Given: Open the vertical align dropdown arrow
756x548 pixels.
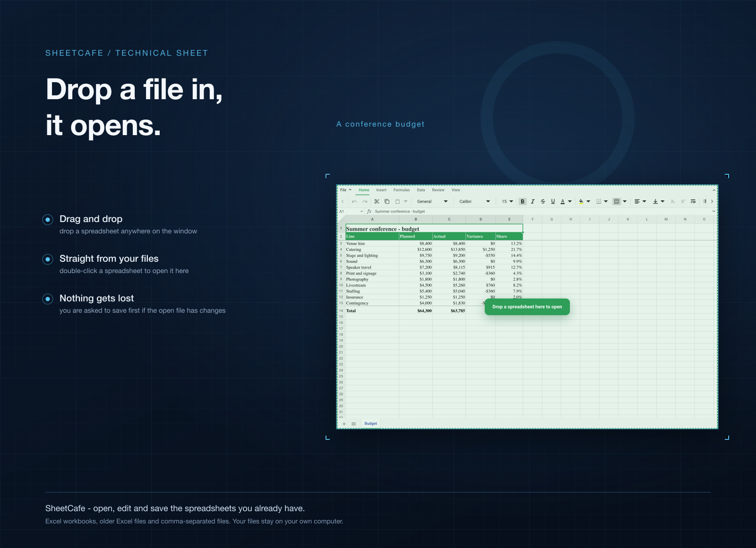Looking at the screenshot, I should click(662, 202).
